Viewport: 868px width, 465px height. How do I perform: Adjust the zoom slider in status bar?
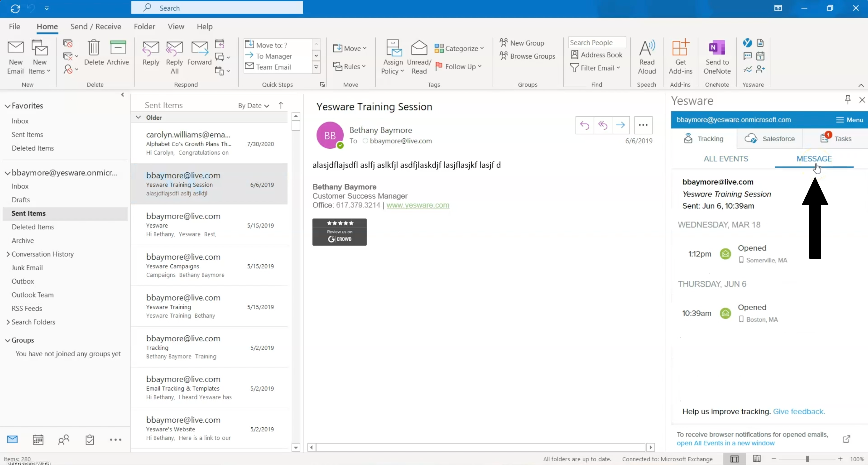[807, 459]
